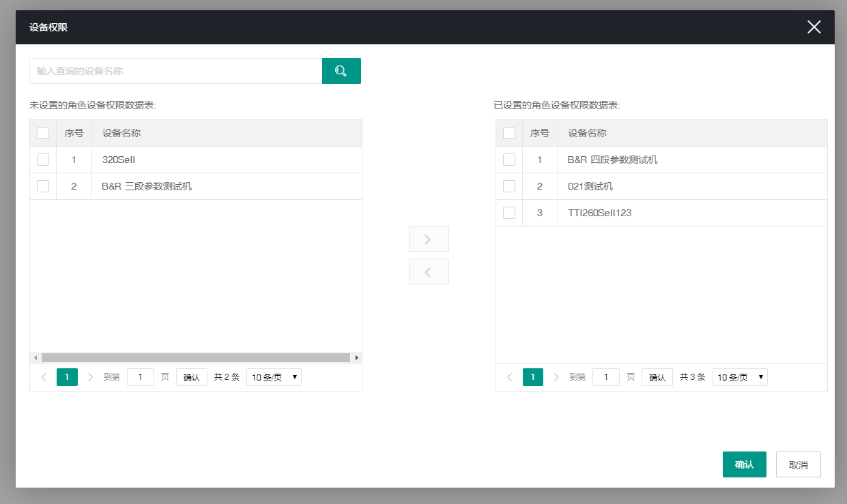The height and width of the screenshot is (504, 847).
Task: Click the left-arrow transfer icon to remove devices
Action: point(429,271)
